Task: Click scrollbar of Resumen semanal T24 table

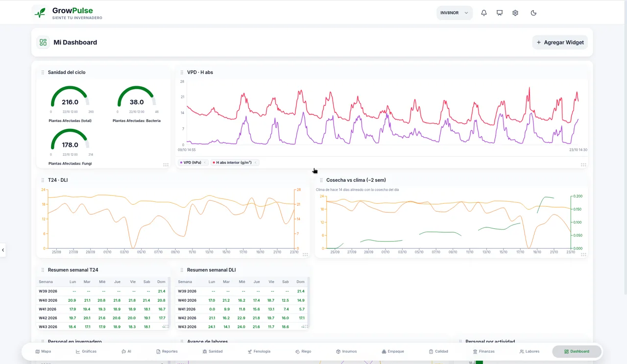Action: click(169, 303)
